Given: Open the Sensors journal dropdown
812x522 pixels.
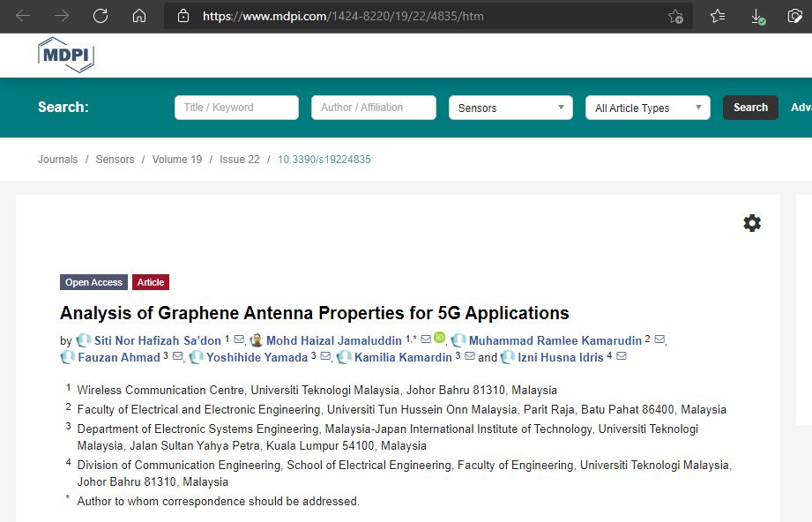Looking at the screenshot, I should coord(510,108).
